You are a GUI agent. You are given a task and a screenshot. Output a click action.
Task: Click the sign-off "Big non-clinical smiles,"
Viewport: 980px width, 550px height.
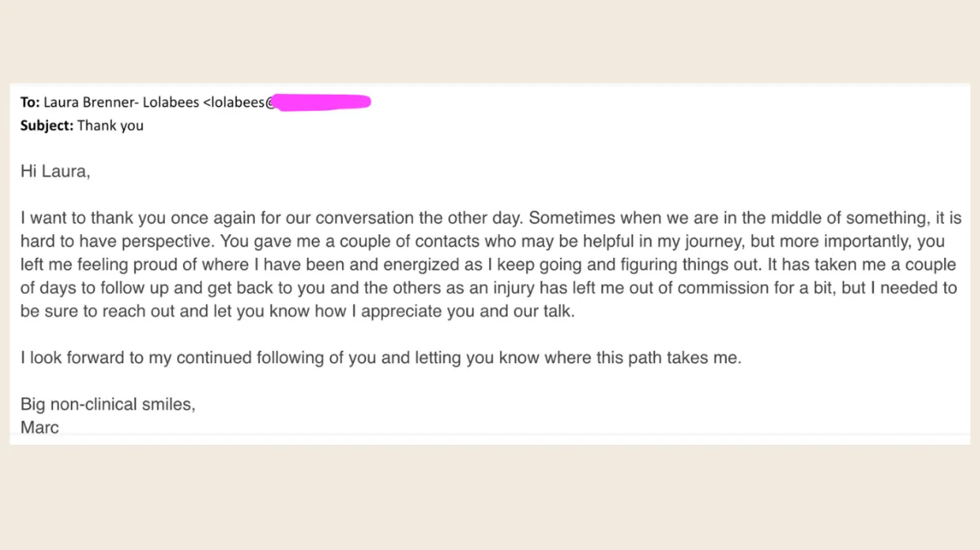click(108, 405)
